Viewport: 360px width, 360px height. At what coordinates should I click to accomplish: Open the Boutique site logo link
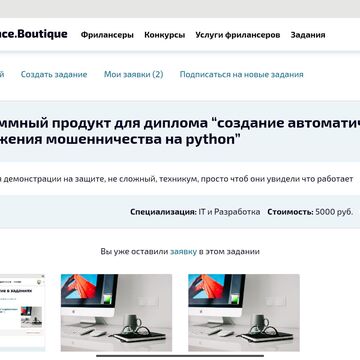[33, 34]
